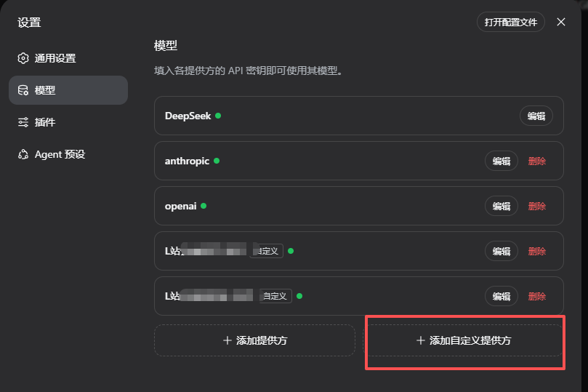Viewport: 588px width, 392px height.
Task: Edit the anthropic provider
Action: click(x=502, y=161)
